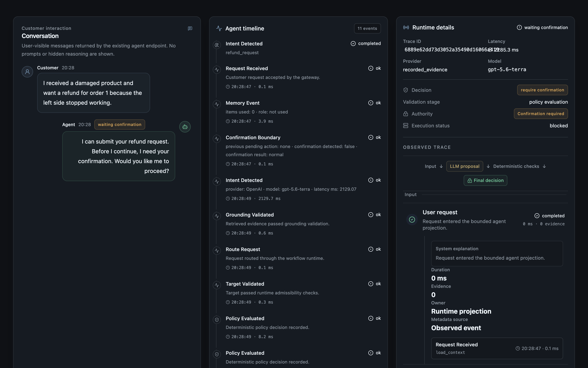Click the Target Validated timeline node icon
This screenshot has width=588, height=368.
pos(217,285)
